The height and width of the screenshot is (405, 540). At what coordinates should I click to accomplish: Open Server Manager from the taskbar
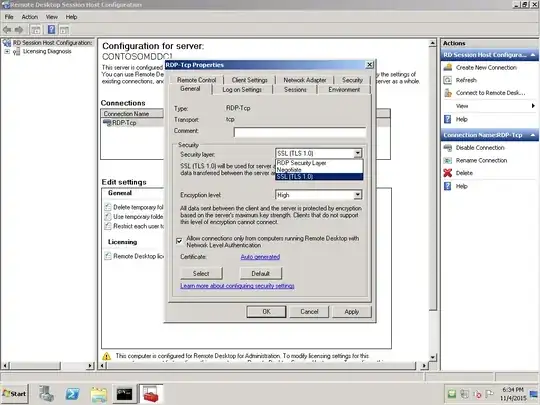(46, 393)
